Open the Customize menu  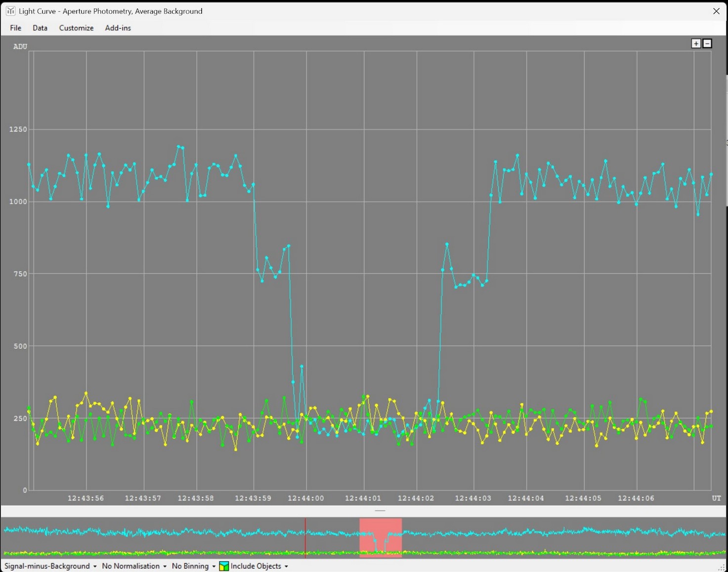76,28
